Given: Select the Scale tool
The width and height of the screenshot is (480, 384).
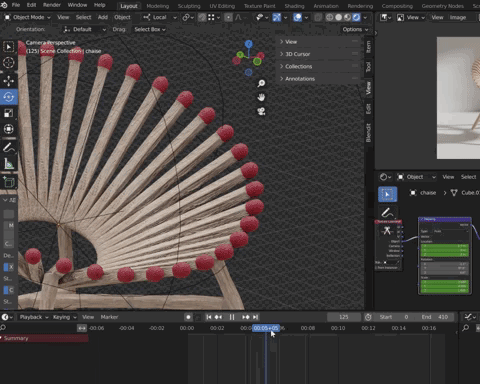Looking at the screenshot, I should [9, 113].
